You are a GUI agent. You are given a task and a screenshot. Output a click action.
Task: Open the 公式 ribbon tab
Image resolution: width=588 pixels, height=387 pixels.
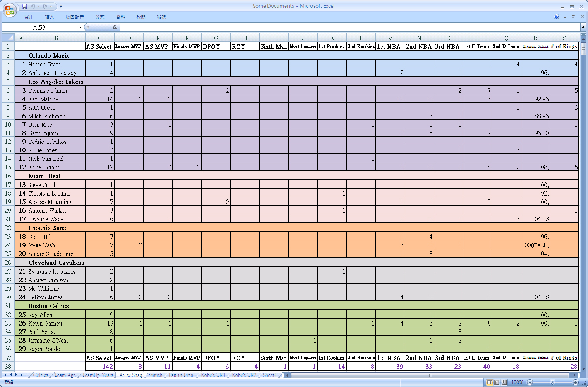[100, 17]
